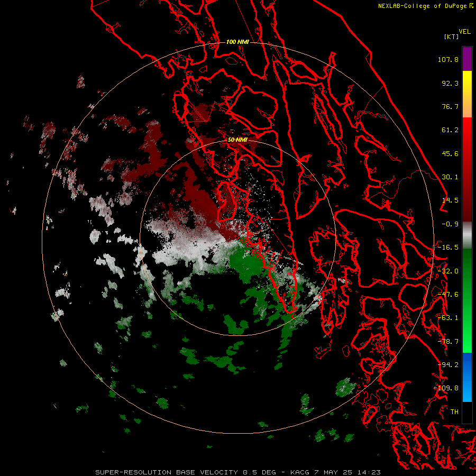Click the 61.2 velocity scale value
The height and width of the screenshot is (476, 476).
coord(450,130)
